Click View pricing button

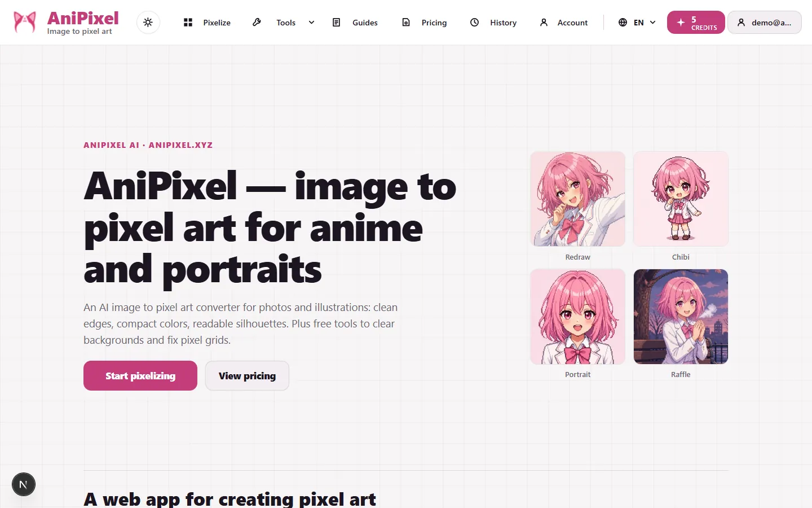(247, 376)
